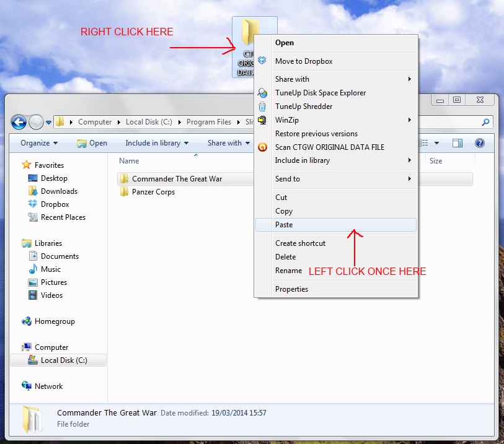Viewport: 504px width, 444px height.
Task: Click the Local Disk (C:) drive icon
Action: pos(33,360)
